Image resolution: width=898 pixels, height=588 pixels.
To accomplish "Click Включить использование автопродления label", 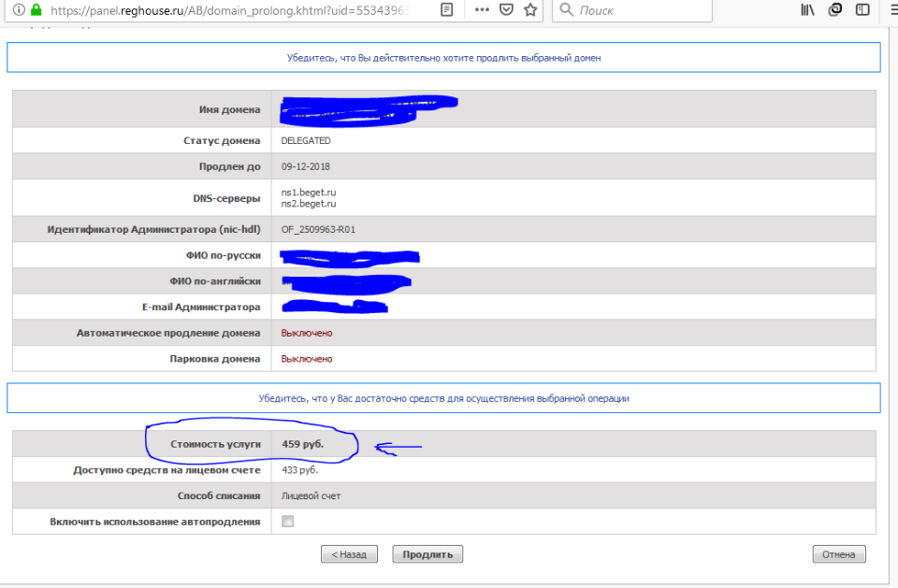I will (x=154, y=522).
